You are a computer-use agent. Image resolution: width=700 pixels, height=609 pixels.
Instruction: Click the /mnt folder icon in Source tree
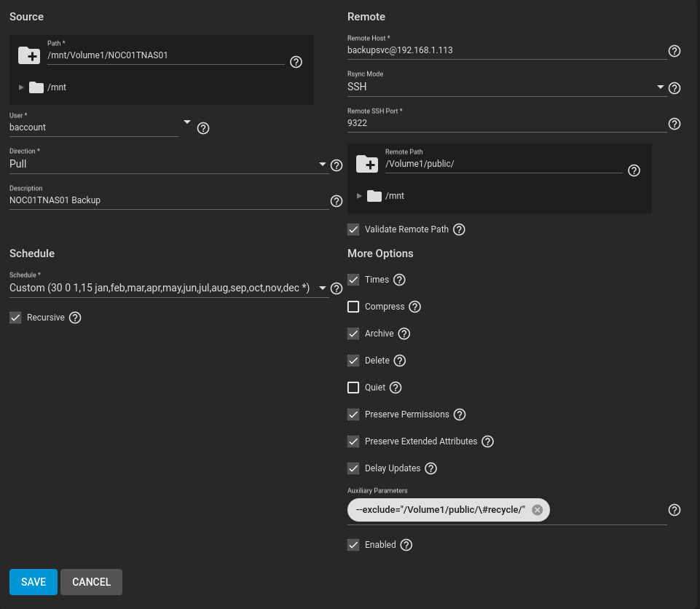(x=36, y=87)
